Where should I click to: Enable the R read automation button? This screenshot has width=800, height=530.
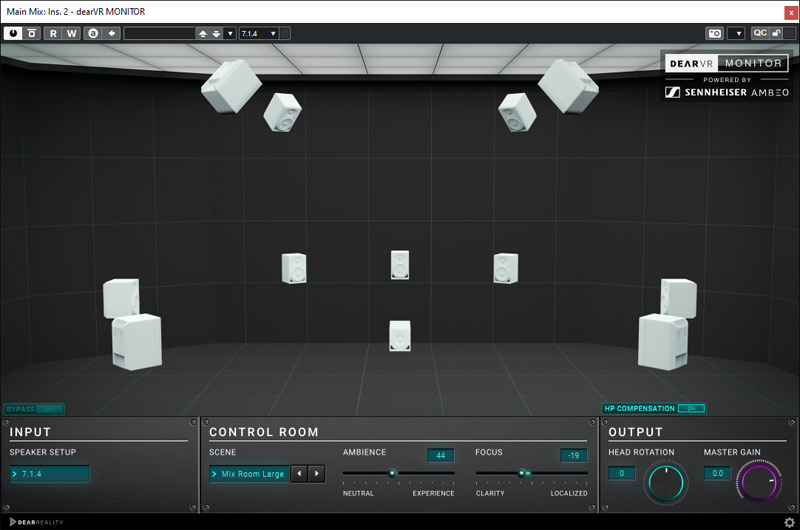pyautogui.click(x=53, y=33)
